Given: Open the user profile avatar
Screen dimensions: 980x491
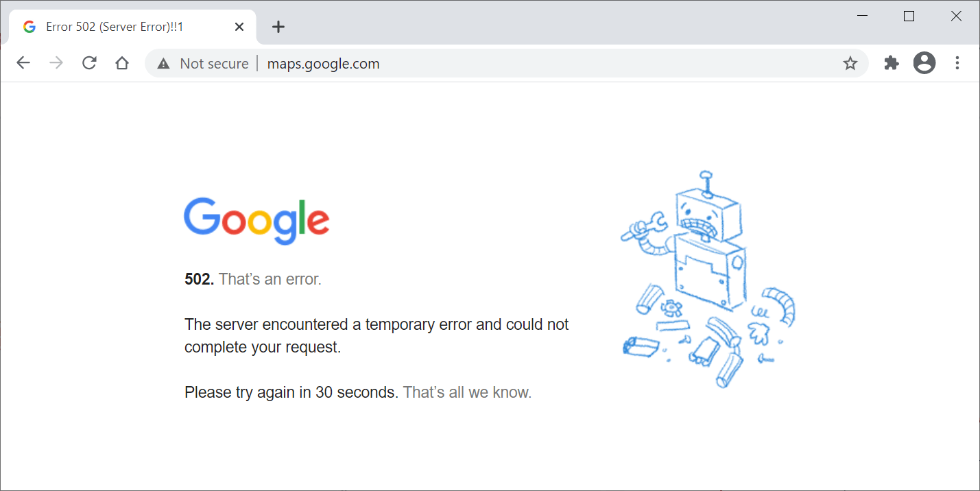Looking at the screenshot, I should [x=924, y=63].
